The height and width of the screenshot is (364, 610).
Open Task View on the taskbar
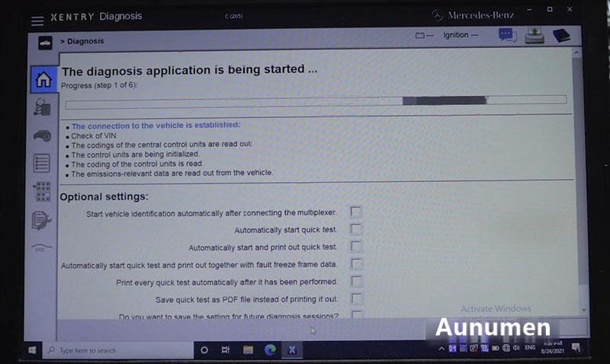coord(225,350)
